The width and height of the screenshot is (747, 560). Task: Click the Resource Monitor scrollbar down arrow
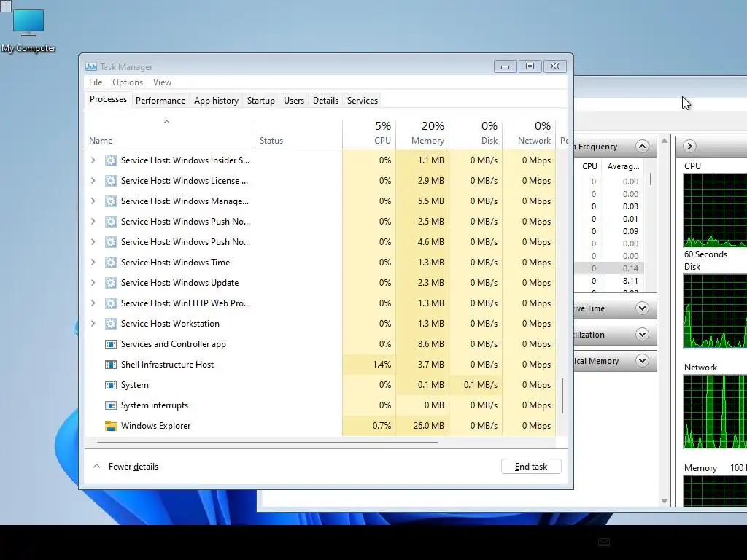664,501
